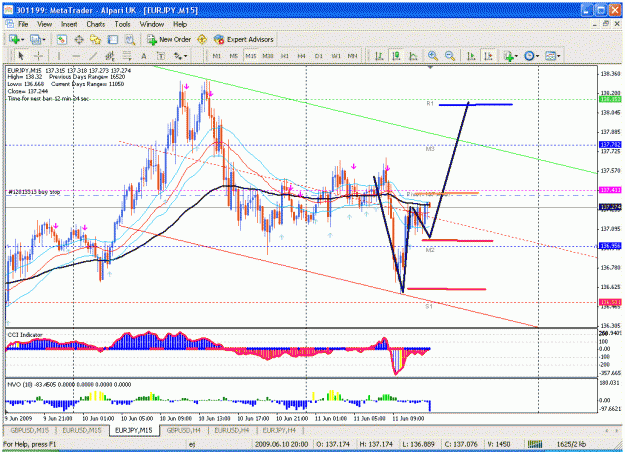Zoom out on the chart
This screenshot has height=452, width=625.
(x=450, y=56)
